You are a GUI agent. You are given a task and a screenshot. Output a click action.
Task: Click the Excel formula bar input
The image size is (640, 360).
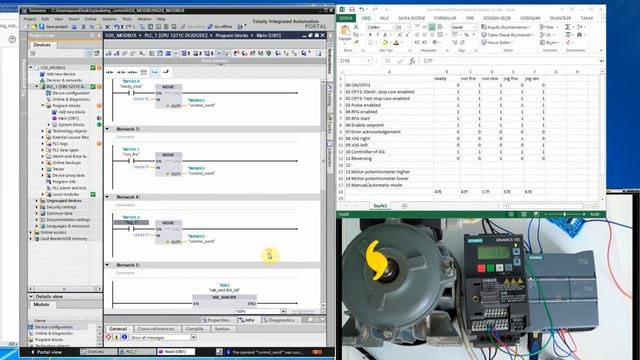[508, 61]
